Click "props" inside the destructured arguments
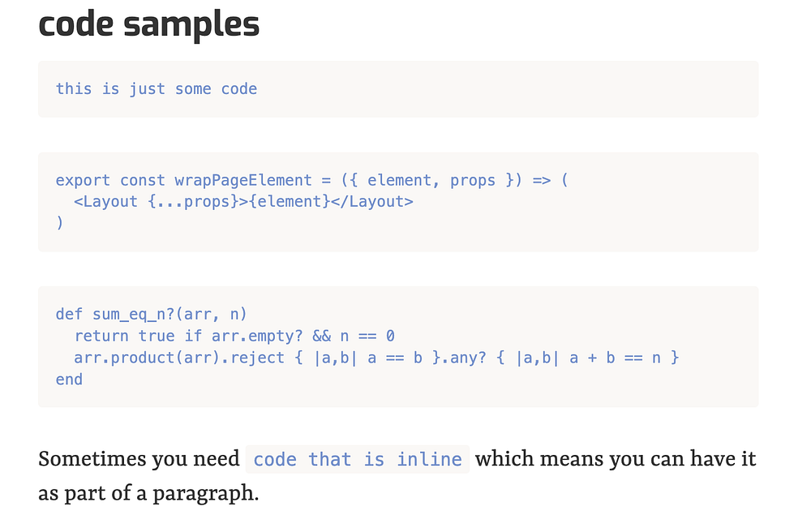This screenshot has width=811, height=532. click(x=473, y=180)
